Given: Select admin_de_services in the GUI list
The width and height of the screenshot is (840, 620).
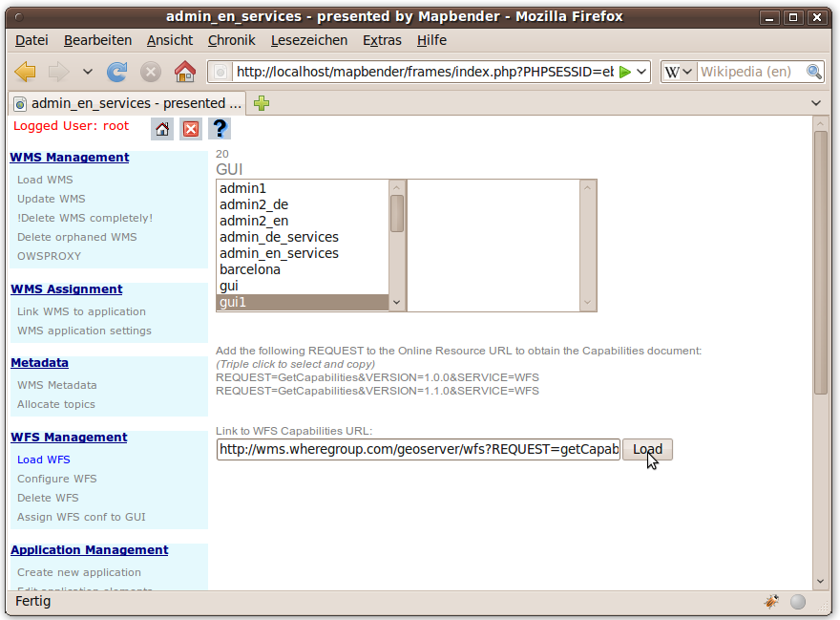Looking at the screenshot, I should coord(303,237).
